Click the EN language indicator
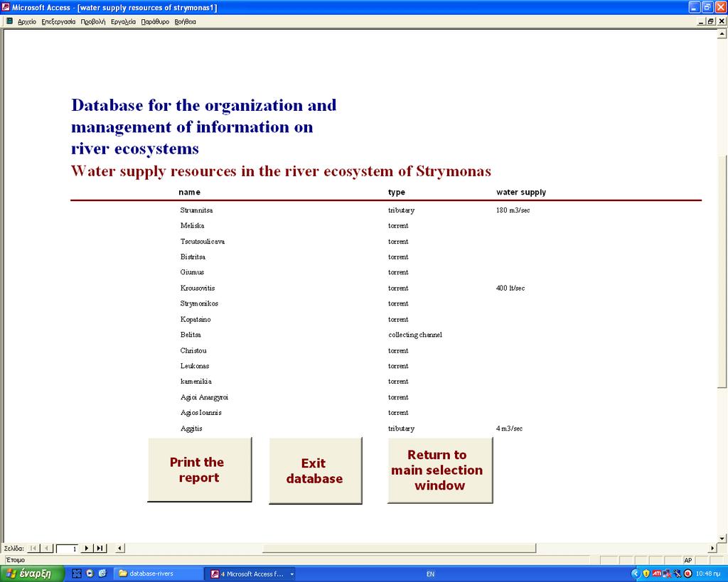 coord(430,574)
